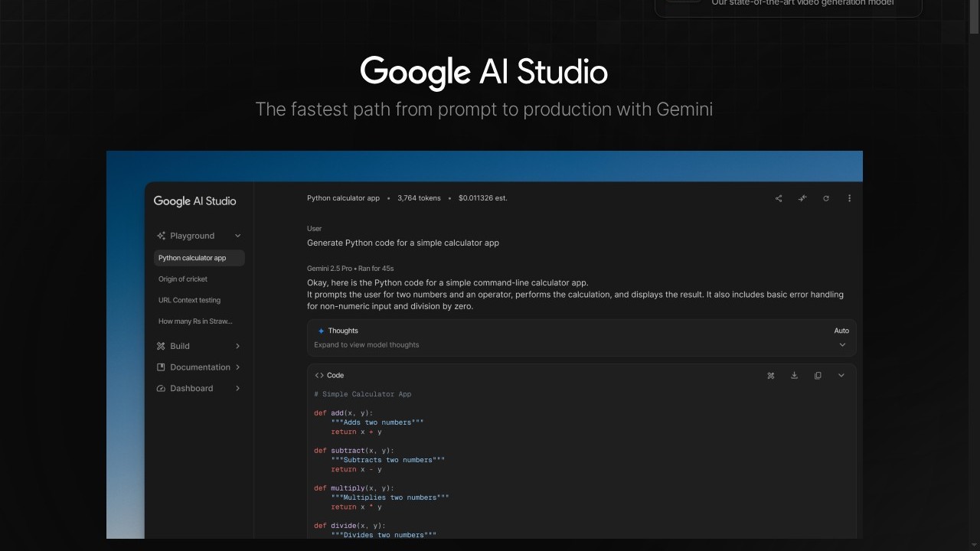Click the Dashboard gauge icon in sidebar
980x551 pixels.
pyautogui.click(x=161, y=389)
